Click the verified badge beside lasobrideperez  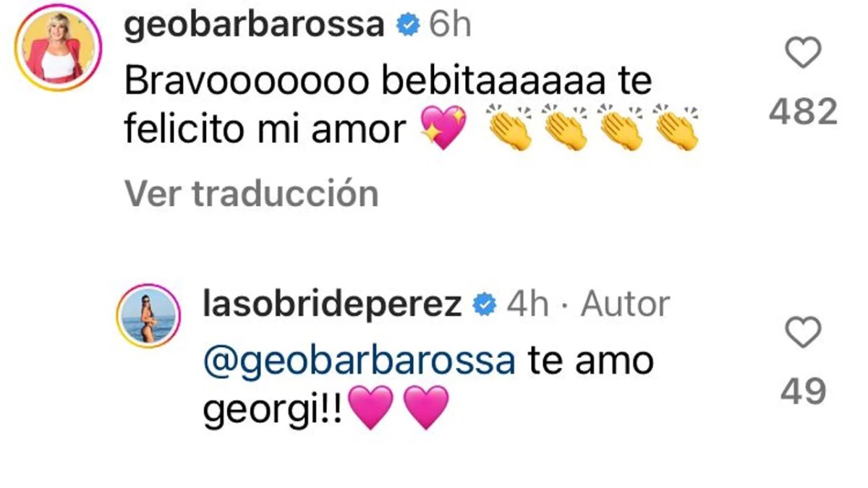(x=484, y=306)
